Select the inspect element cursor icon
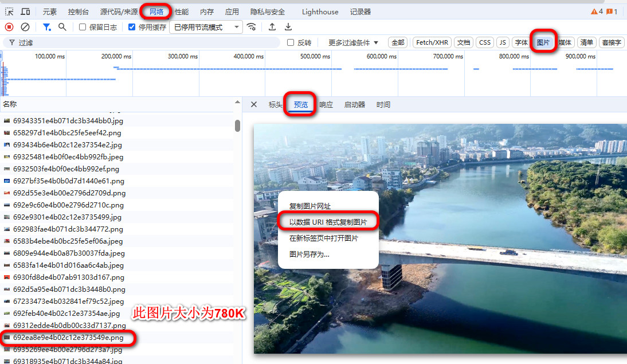This screenshot has width=627, height=364. tap(8, 11)
